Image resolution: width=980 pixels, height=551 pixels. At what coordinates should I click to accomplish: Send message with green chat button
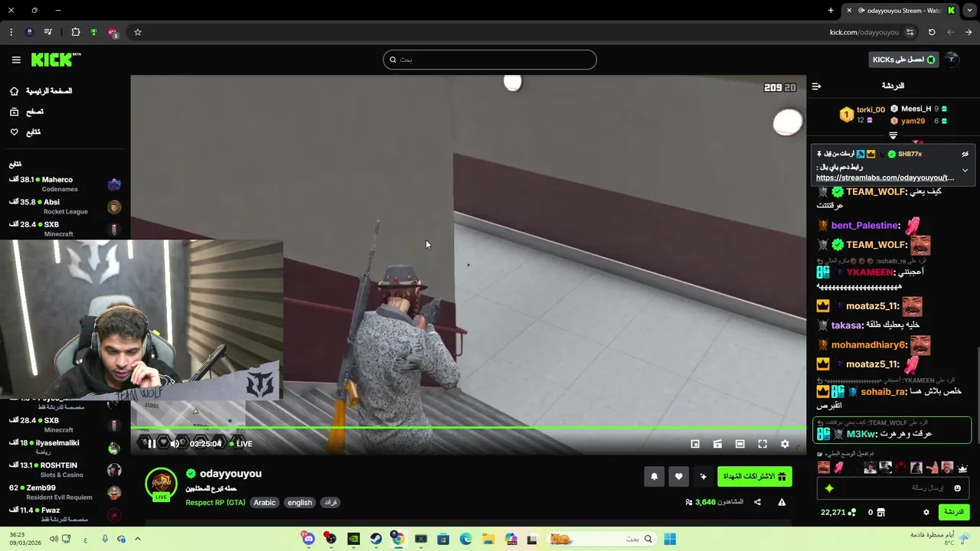[x=953, y=512]
